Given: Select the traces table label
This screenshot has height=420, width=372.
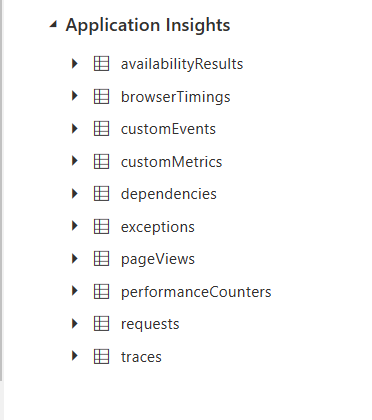Looking at the screenshot, I should pos(141,357).
